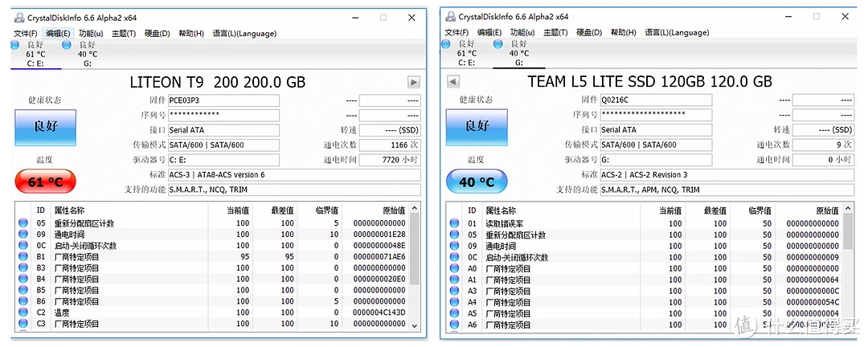The width and height of the screenshot is (868, 347).
Task: Click the 良好 health status button in TEAM window
Action: pos(477,128)
